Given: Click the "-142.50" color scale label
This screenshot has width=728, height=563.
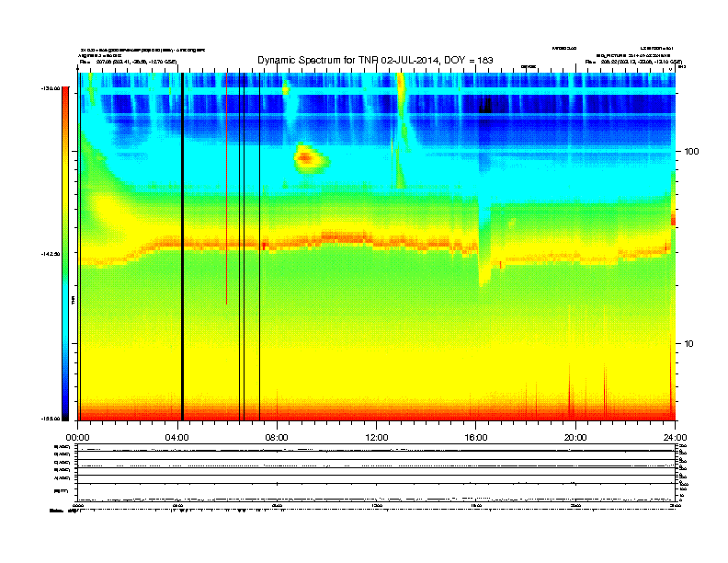Looking at the screenshot, I should pos(51,254).
